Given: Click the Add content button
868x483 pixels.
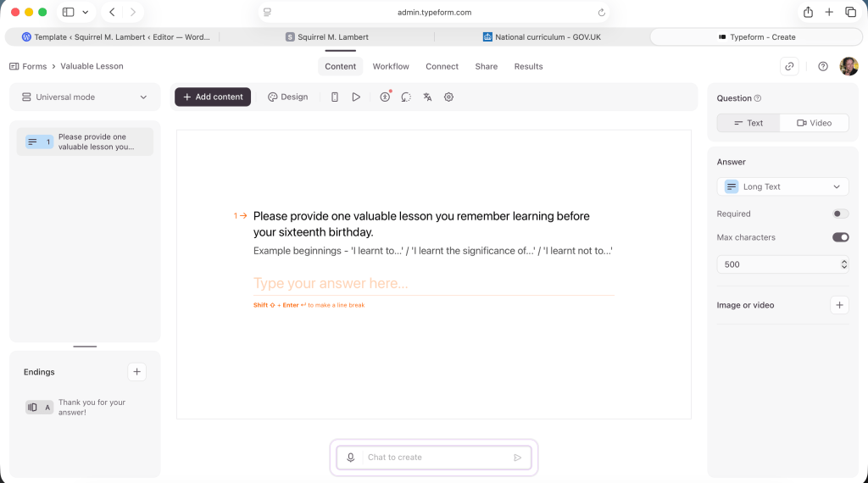Looking at the screenshot, I should pyautogui.click(x=213, y=97).
